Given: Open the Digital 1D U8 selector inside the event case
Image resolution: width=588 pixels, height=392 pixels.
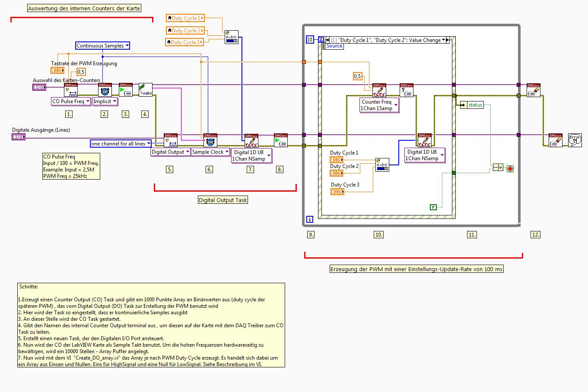Looking at the screenshot, I should coord(425,155).
